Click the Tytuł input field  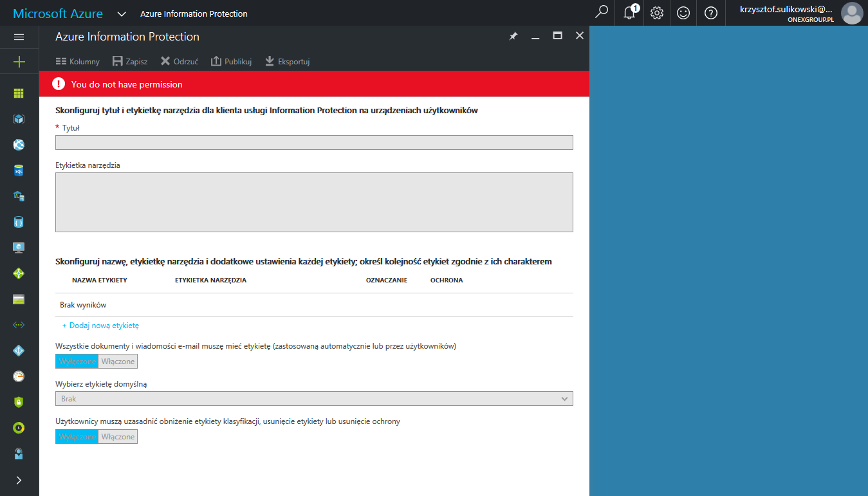pyautogui.click(x=314, y=143)
